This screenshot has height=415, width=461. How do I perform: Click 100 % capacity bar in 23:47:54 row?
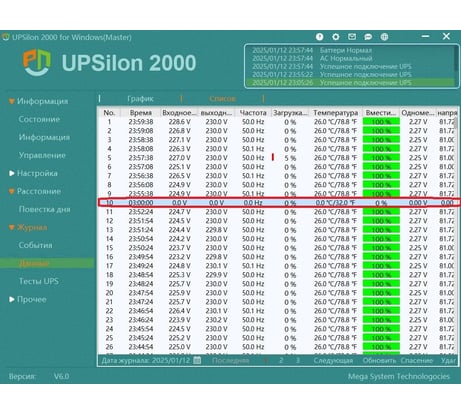coord(381,293)
